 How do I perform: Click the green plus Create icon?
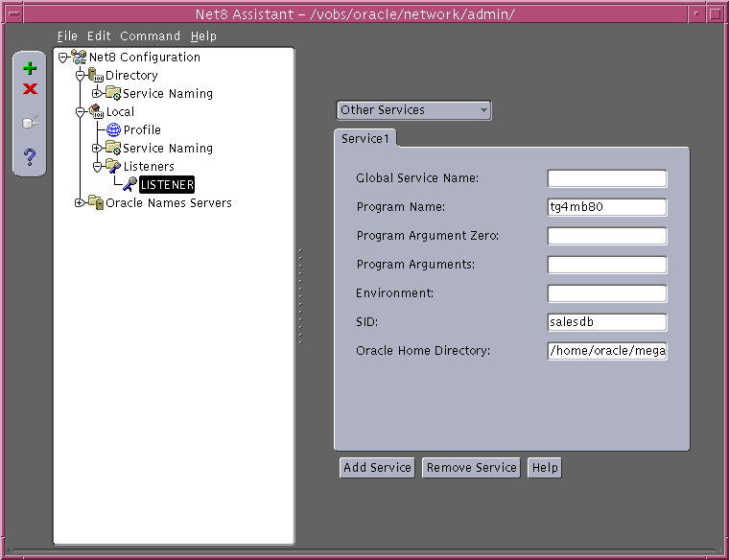tap(30, 68)
